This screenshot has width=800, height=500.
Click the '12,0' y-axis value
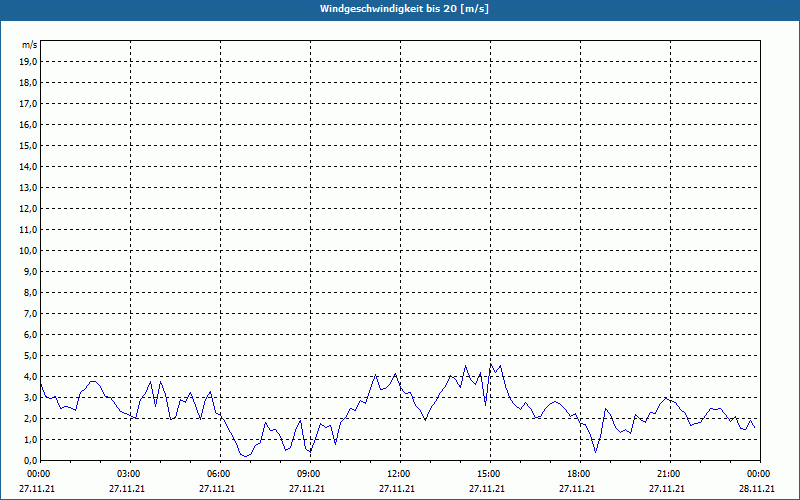click(x=28, y=208)
